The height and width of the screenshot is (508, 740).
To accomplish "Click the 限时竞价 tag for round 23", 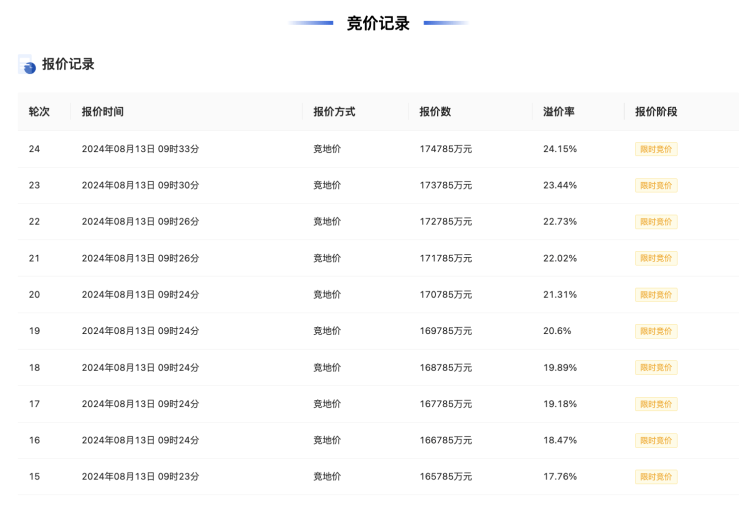I will [656, 185].
